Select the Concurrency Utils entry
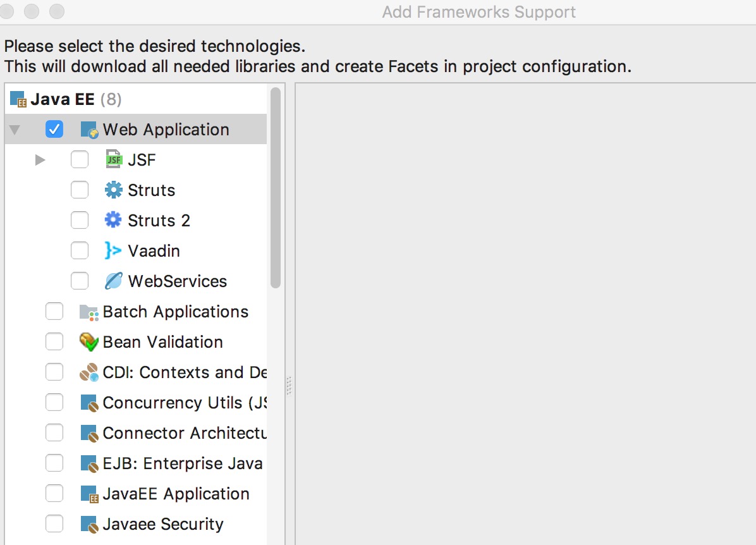The width and height of the screenshot is (756, 545). pos(177,402)
